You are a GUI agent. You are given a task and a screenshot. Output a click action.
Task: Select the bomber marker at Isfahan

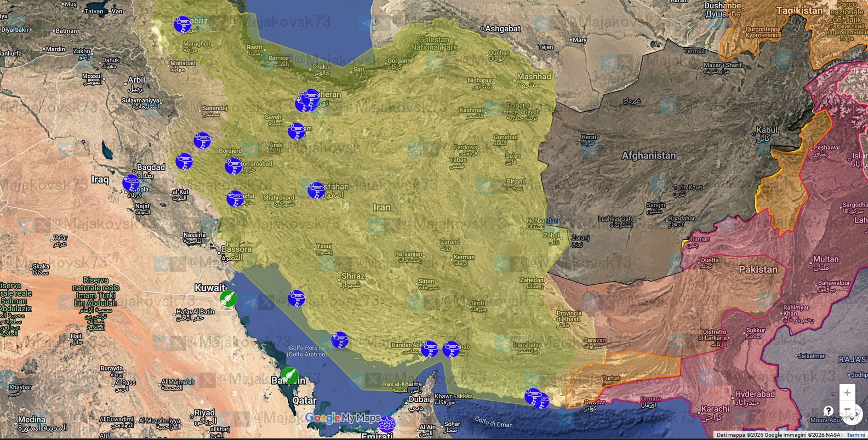point(316,190)
